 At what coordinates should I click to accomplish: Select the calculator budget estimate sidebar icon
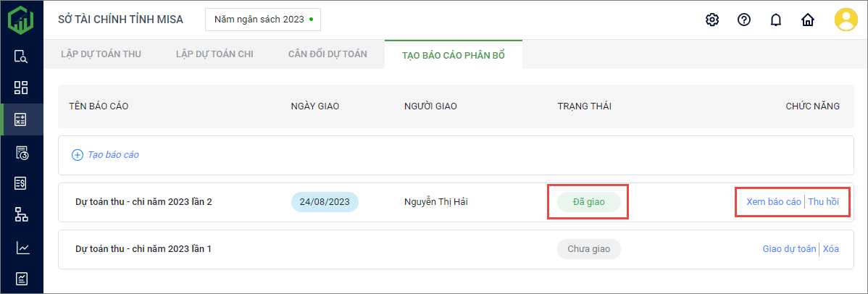(21, 119)
